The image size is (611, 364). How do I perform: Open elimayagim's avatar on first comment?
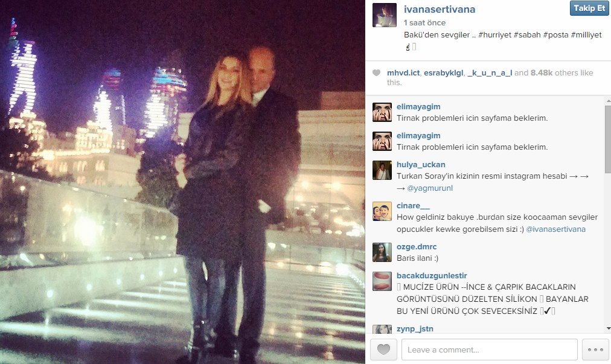click(x=382, y=112)
